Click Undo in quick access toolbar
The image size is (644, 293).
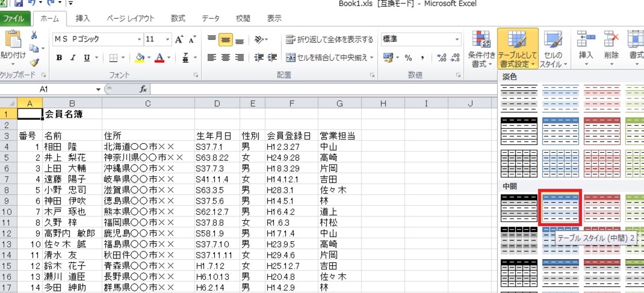pyautogui.click(x=32, y=4)
